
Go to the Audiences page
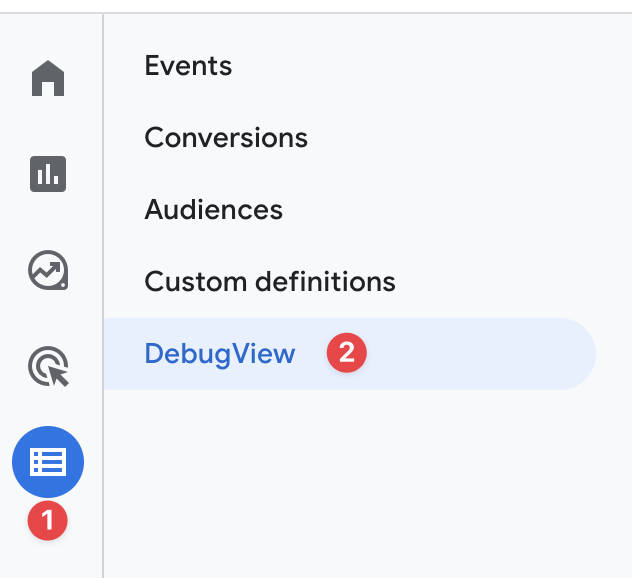click(x=214, y=210)
